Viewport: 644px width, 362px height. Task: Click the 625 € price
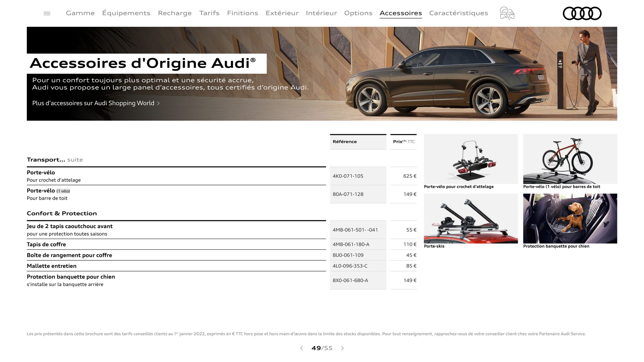point(410,176)
